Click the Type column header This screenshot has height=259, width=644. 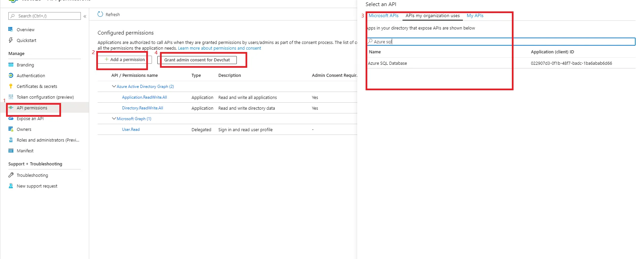point(196,75)
